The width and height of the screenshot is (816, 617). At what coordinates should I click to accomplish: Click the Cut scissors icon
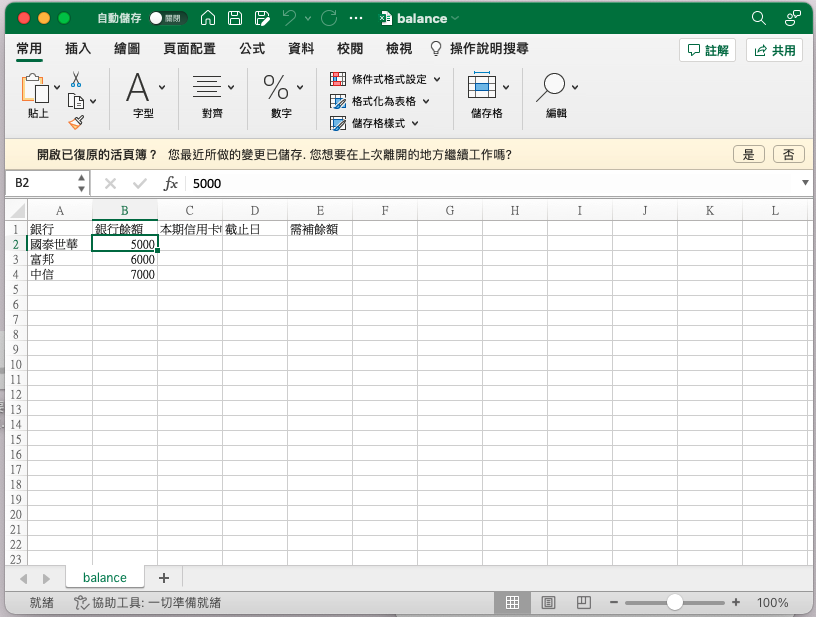click(76, 80)
